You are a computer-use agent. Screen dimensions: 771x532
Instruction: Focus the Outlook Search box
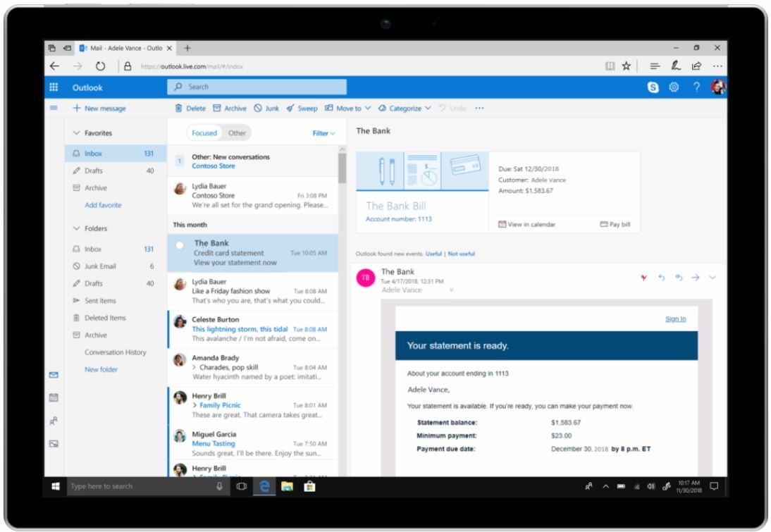[257, 87]
